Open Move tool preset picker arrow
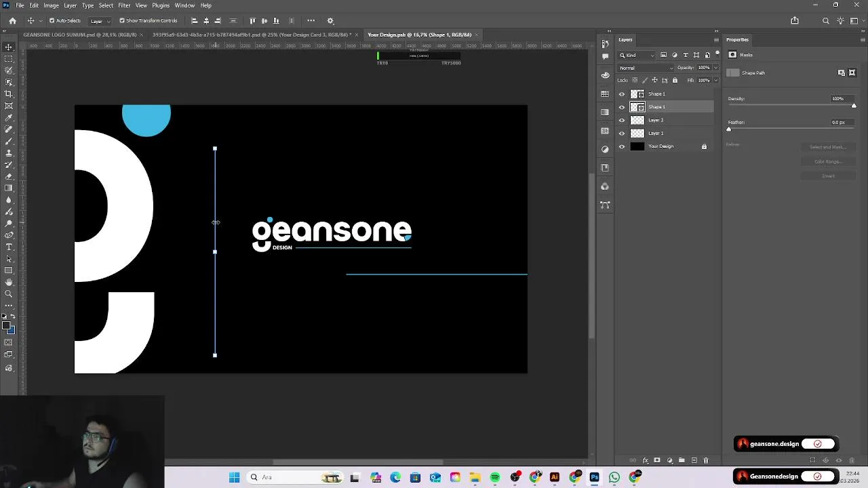This screenshot has width=868, height=488. tap(39, 21)
